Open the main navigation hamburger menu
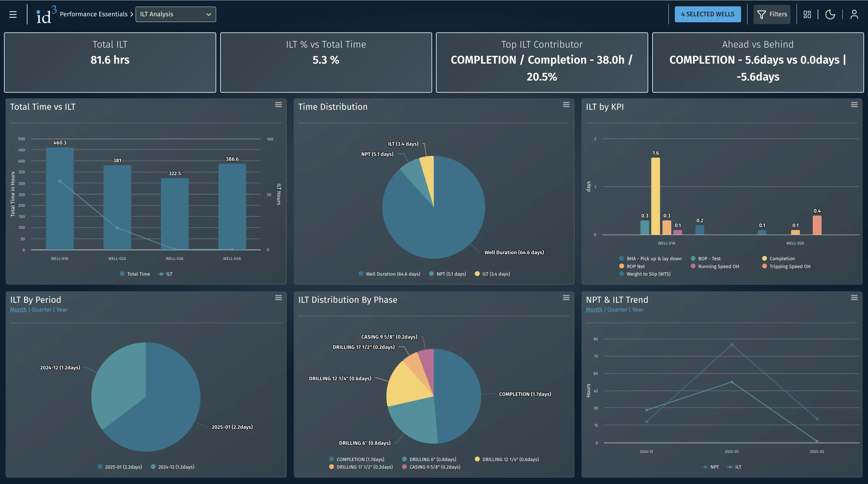Screen dimensions: 868x484 coord(12,14)
